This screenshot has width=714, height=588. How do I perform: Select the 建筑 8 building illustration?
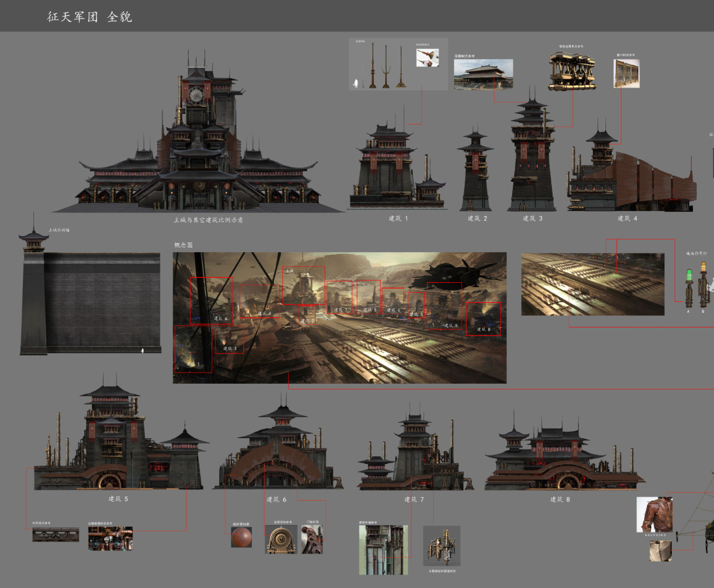click(x=564, y=450)
